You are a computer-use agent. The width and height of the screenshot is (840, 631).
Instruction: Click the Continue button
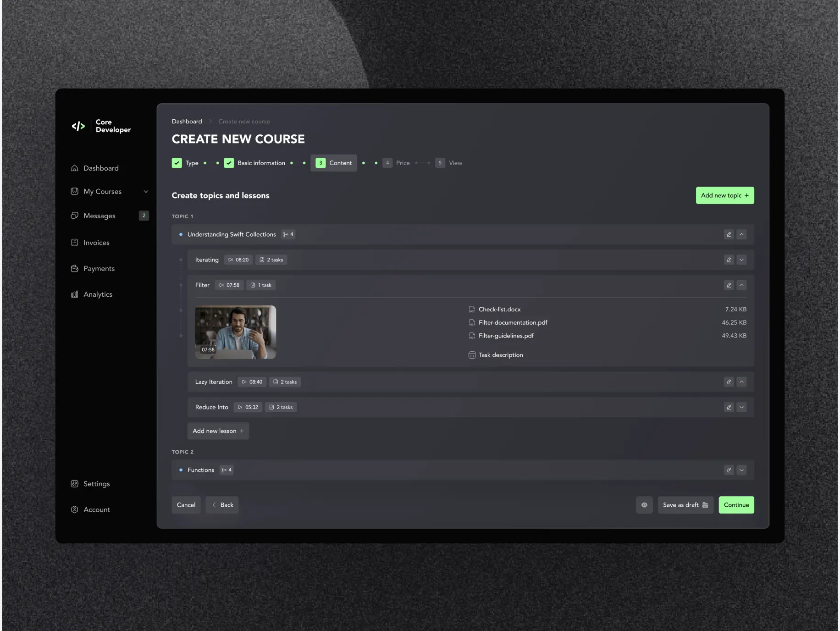click(736, 505)
